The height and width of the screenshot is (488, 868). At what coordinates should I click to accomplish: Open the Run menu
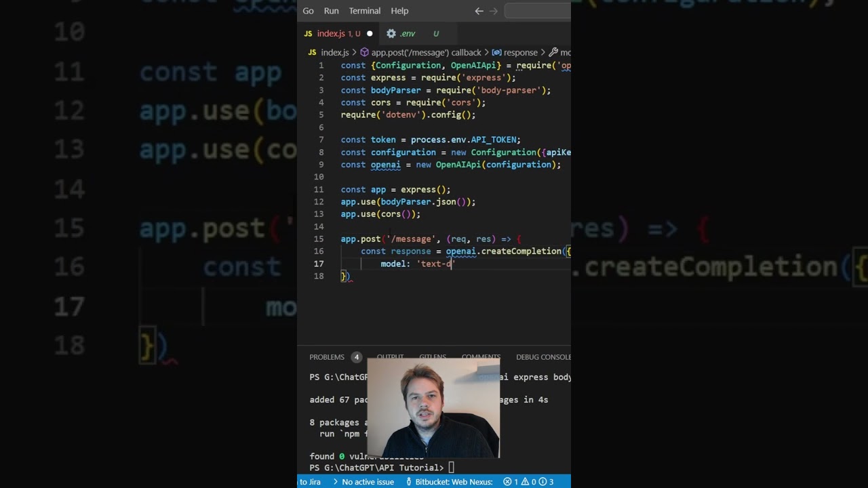(332, 11)
